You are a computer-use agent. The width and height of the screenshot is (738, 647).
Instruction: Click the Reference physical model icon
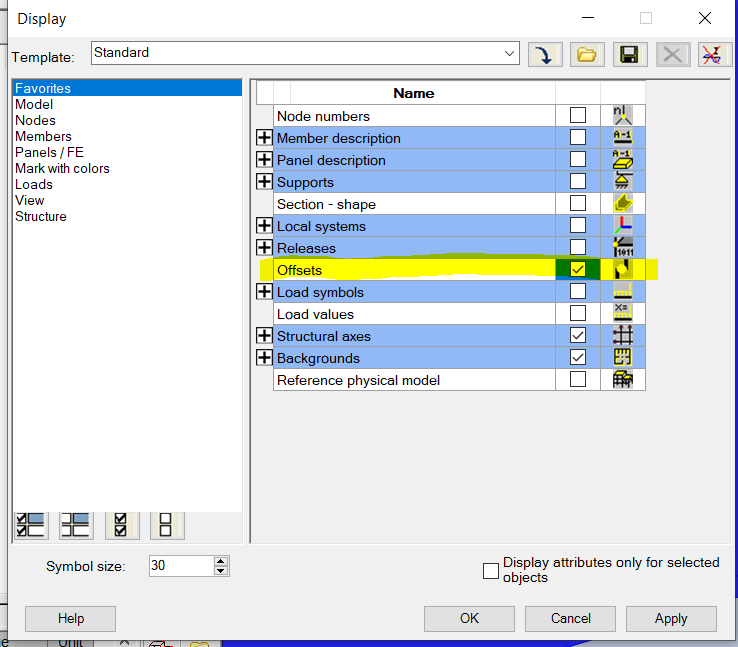tap(623, 379)
